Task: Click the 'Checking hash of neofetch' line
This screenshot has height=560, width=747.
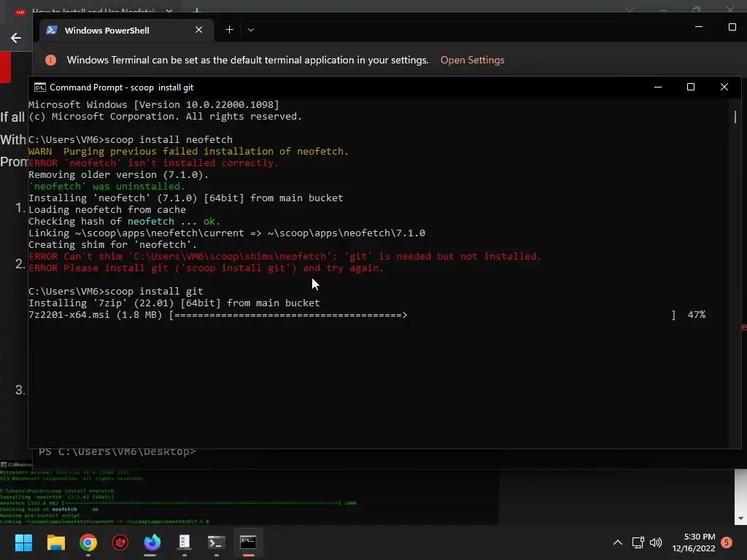Action: coord(124,222)
